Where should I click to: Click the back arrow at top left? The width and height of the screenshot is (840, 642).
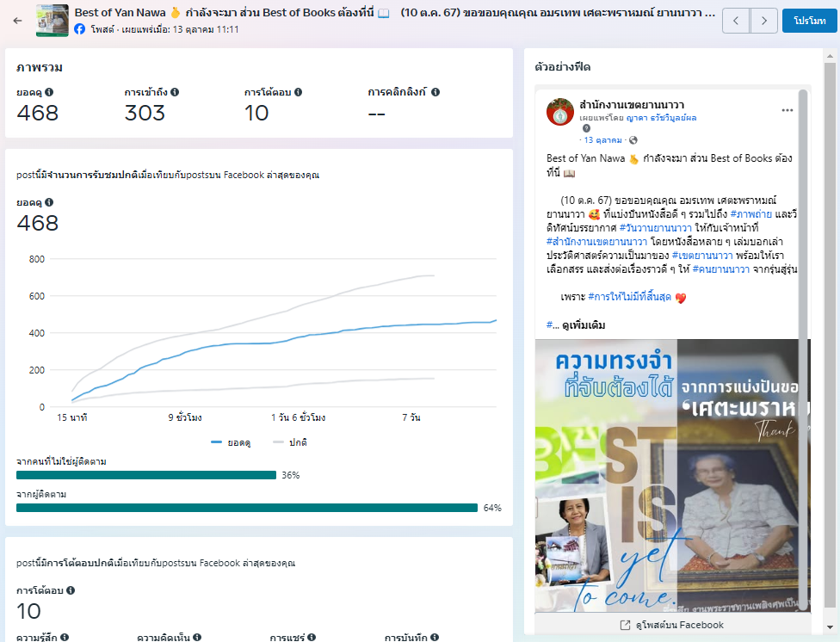(17, 21)
